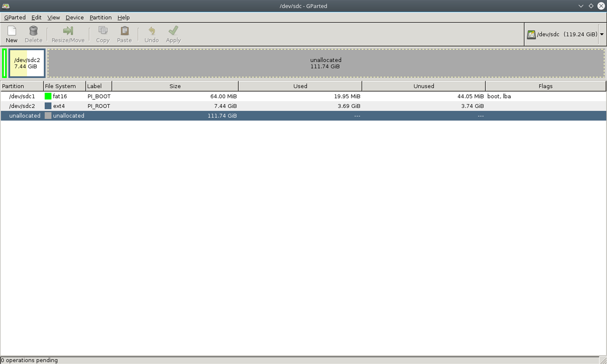Click the Undo last operation icon
607x364 pixels.
152,31
